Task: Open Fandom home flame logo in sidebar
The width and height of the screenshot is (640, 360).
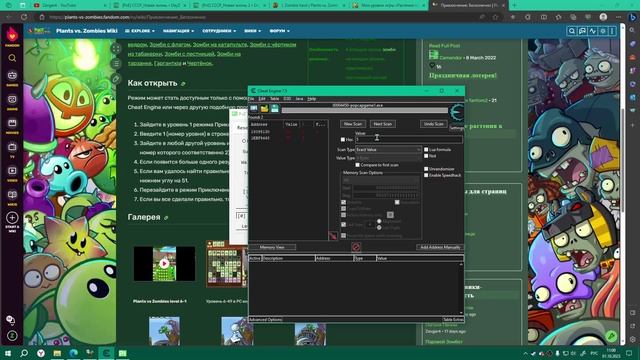Action: coord(12,35)
